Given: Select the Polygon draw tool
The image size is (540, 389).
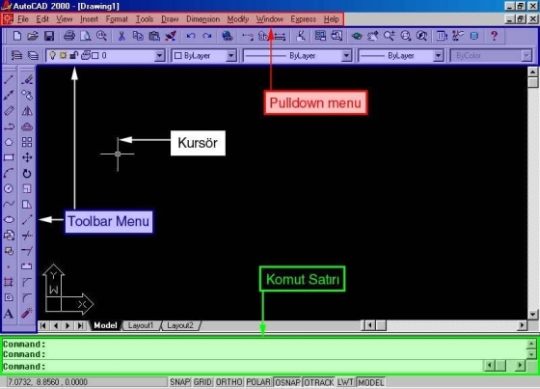Looking at the screenshot, I should click(9, 142).
